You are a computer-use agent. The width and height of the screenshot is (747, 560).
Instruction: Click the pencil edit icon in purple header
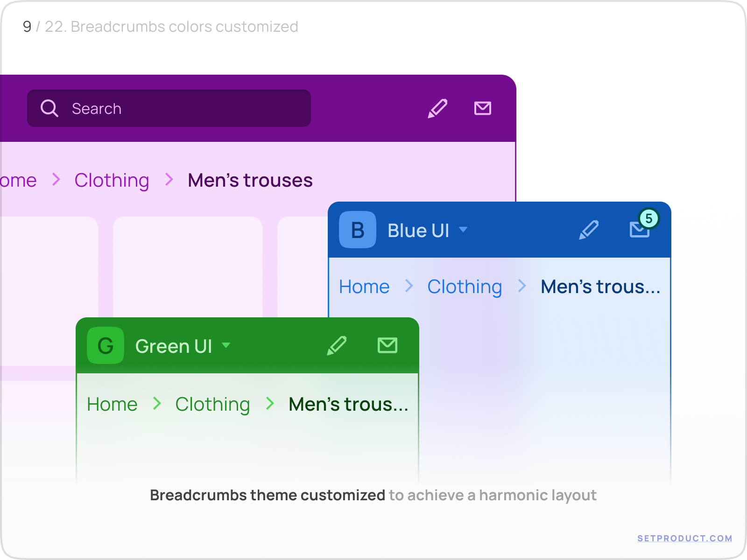tap(438, 108)
